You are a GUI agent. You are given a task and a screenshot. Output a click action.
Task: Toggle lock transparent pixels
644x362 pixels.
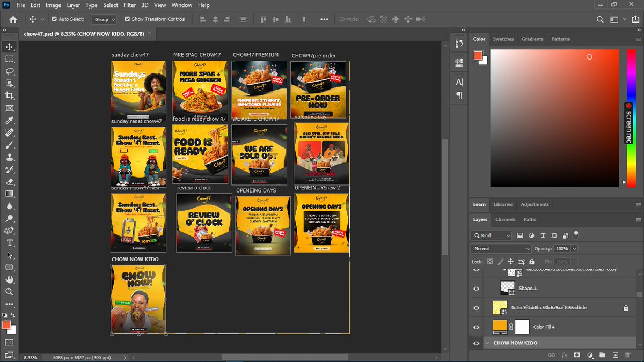tap(490, 262)
